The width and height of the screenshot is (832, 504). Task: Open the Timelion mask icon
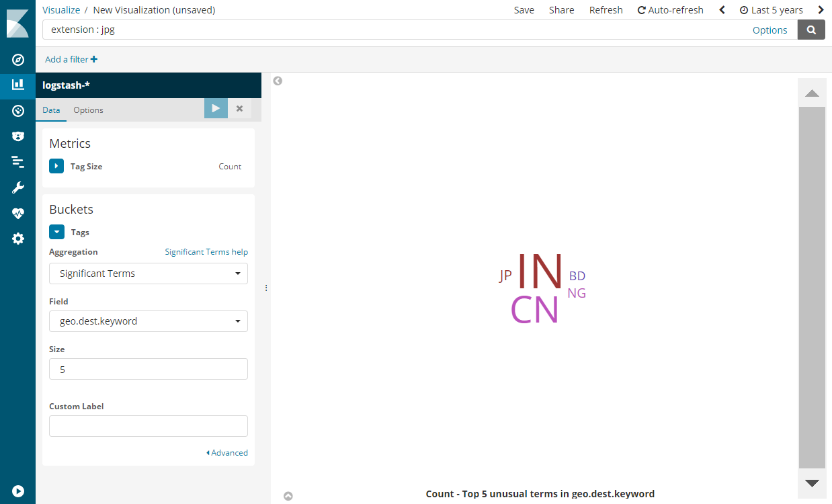point(18,136)
